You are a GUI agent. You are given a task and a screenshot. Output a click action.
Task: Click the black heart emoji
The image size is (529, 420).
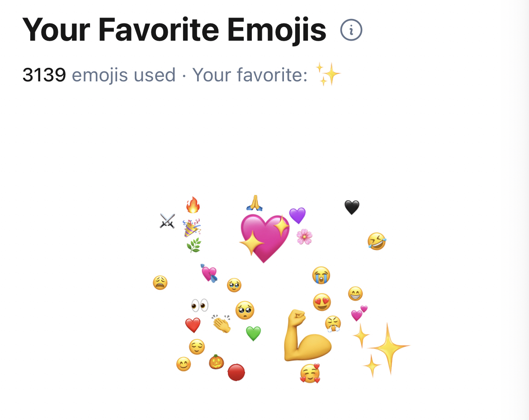(x=352, y=208)
